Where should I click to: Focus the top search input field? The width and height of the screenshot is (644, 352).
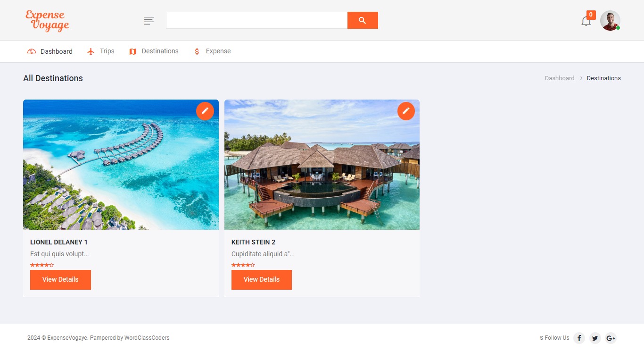256,20
